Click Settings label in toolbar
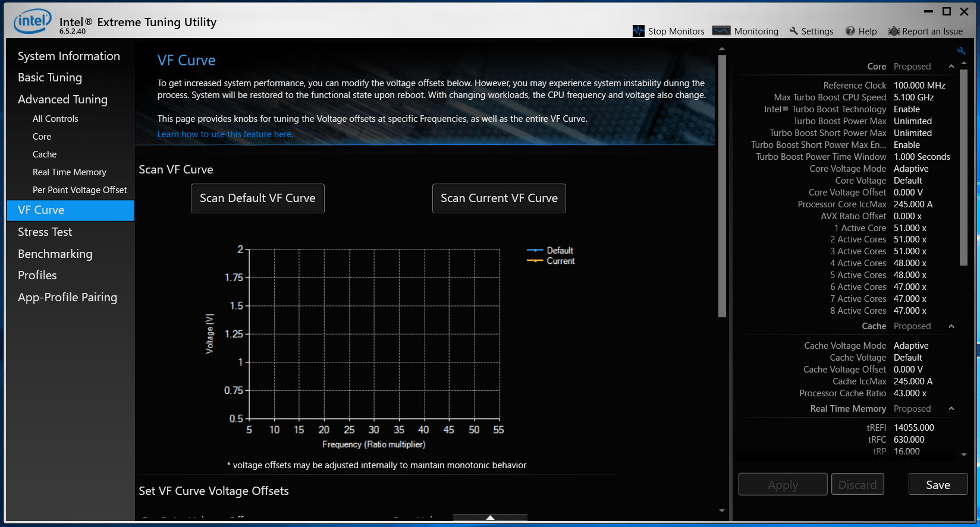Image resolution: width=980 pixels, height=527 pixels. [817, 31]
